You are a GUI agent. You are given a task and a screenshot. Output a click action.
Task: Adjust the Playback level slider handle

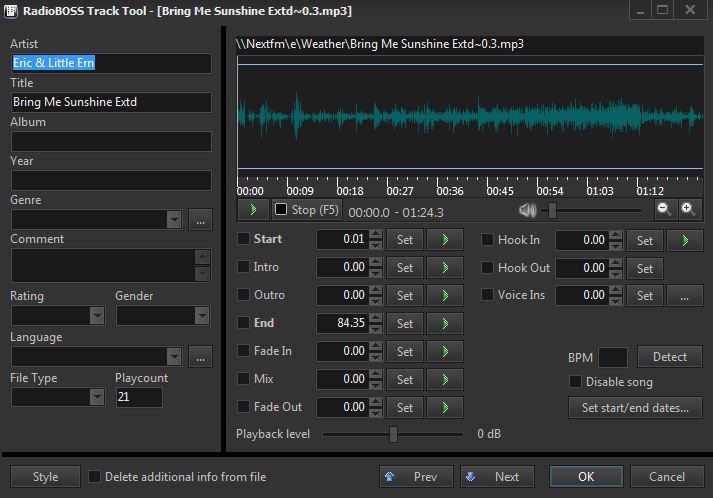pos(393,434)
